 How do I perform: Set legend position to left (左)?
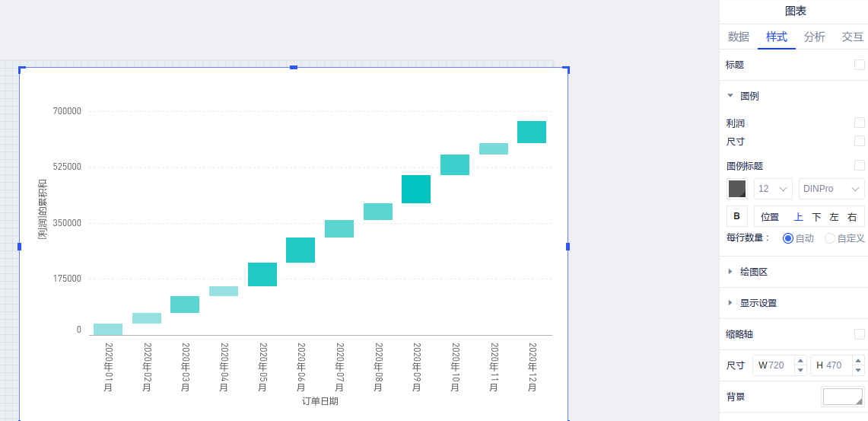click(x=835, y=217)
